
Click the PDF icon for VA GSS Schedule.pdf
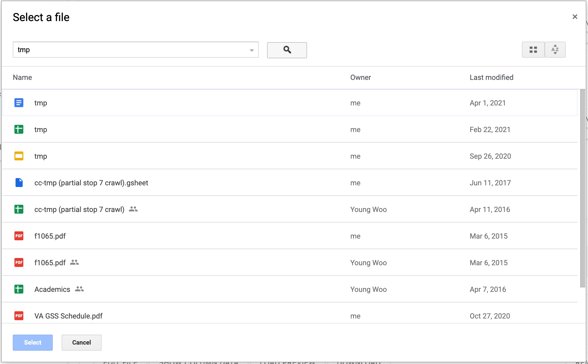pyautogui.click(x=19, y=316)
